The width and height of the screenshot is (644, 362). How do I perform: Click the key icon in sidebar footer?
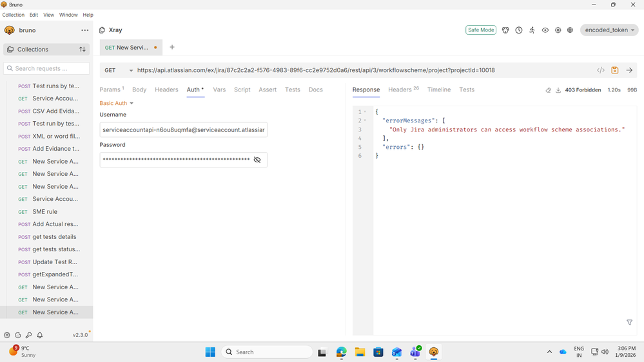[x=29, y=335]
